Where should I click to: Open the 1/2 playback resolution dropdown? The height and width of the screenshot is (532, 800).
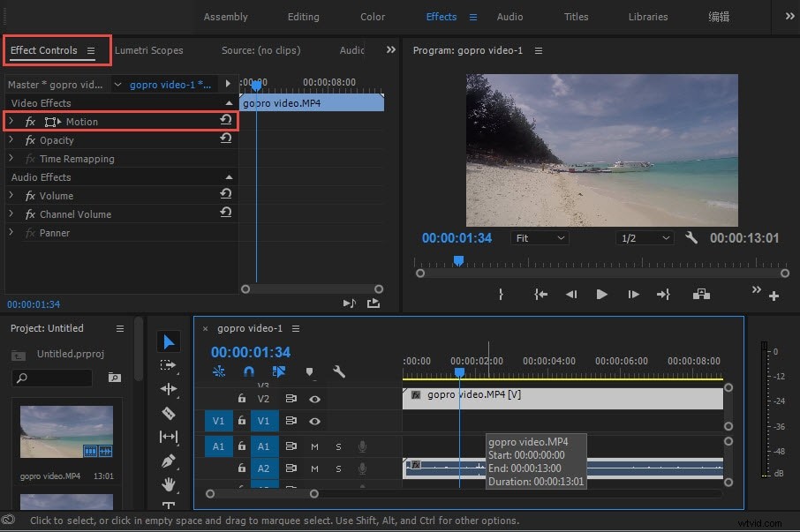tap(644, 237)
